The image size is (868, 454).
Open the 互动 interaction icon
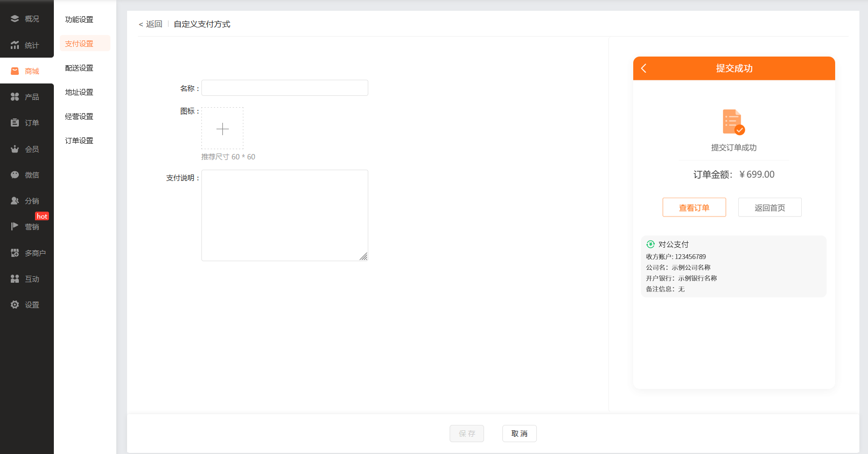click(15, 279)
